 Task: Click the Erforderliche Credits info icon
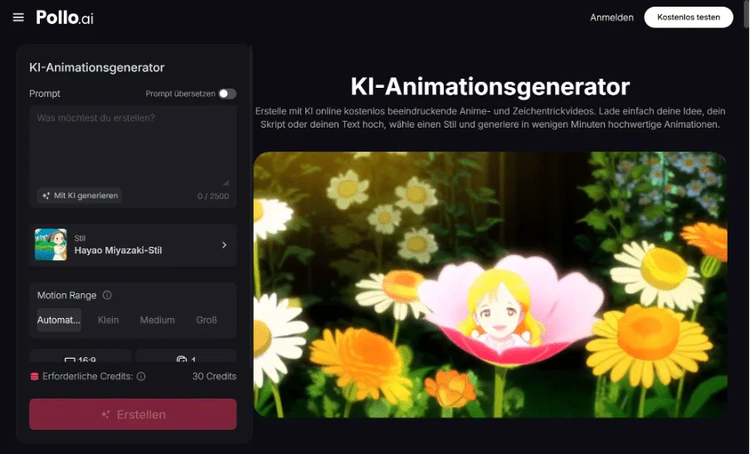(141, 376)
